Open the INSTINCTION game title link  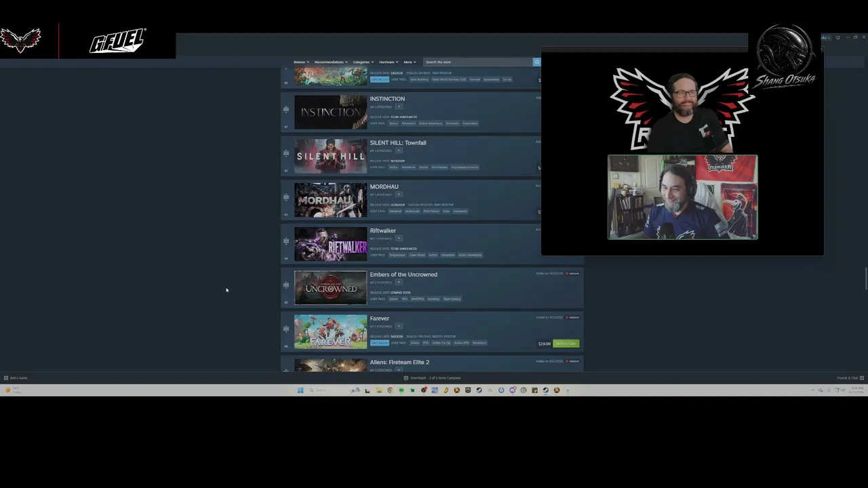point(387,99)
